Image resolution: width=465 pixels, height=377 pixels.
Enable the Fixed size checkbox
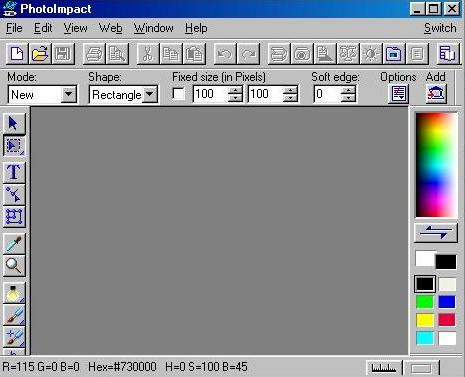point(179,94)
